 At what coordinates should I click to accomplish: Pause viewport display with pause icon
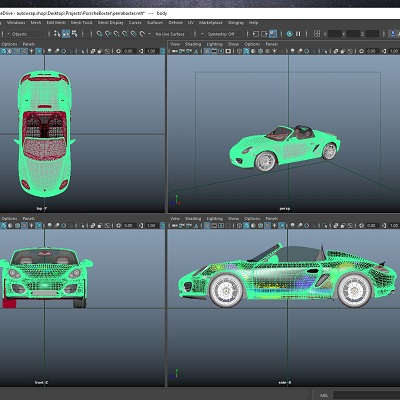[x=298, y=34]
